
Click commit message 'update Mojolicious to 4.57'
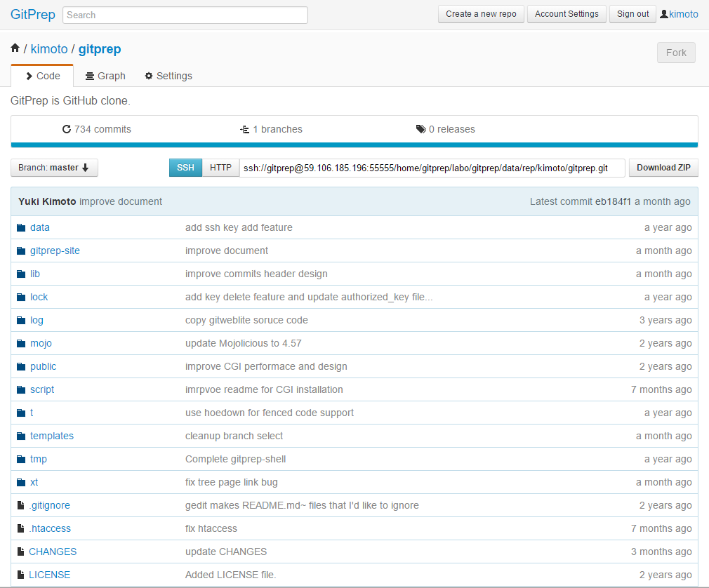244,343
